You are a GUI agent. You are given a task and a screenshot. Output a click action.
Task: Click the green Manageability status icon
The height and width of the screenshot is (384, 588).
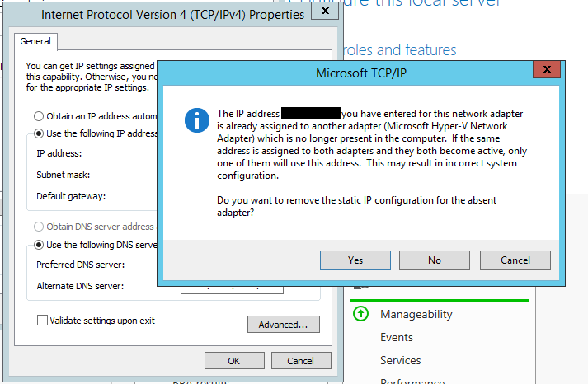360,314
